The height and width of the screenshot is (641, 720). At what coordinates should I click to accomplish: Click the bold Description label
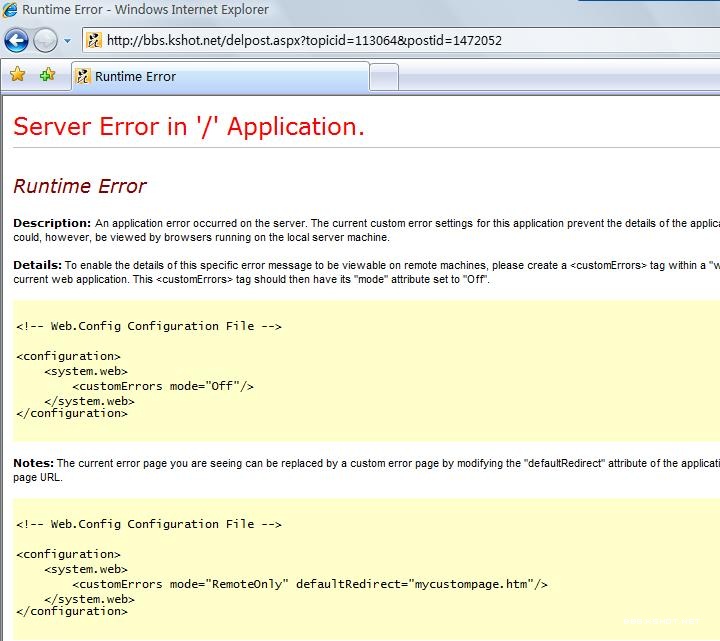coord(52,223)
